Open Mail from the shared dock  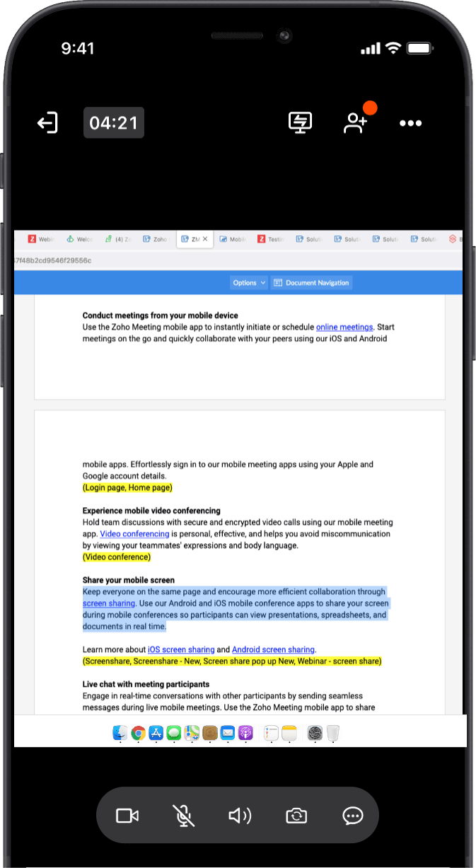(227, 733)
